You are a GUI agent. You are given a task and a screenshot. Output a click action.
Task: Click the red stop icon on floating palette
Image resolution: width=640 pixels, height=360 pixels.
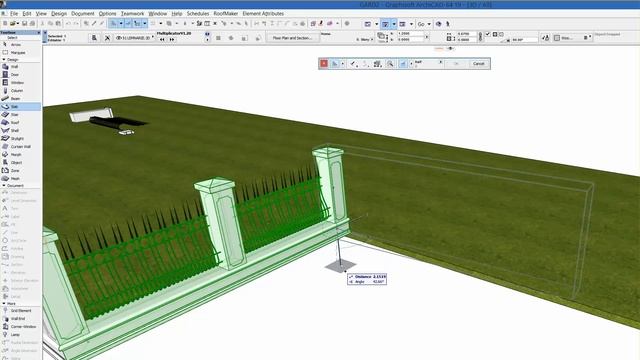tap(324, 64)
